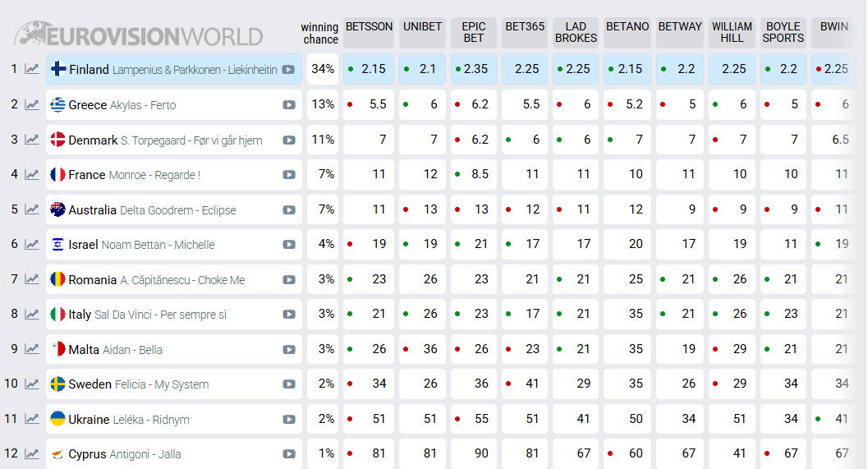The width and height of the screenshot is (868, 469).
Task: Open the Unibet bookmaker column header
Action: tap(422, 32)
